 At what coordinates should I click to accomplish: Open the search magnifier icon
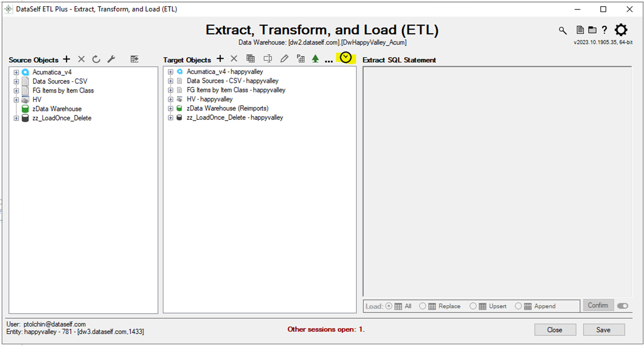click(563, 30)
